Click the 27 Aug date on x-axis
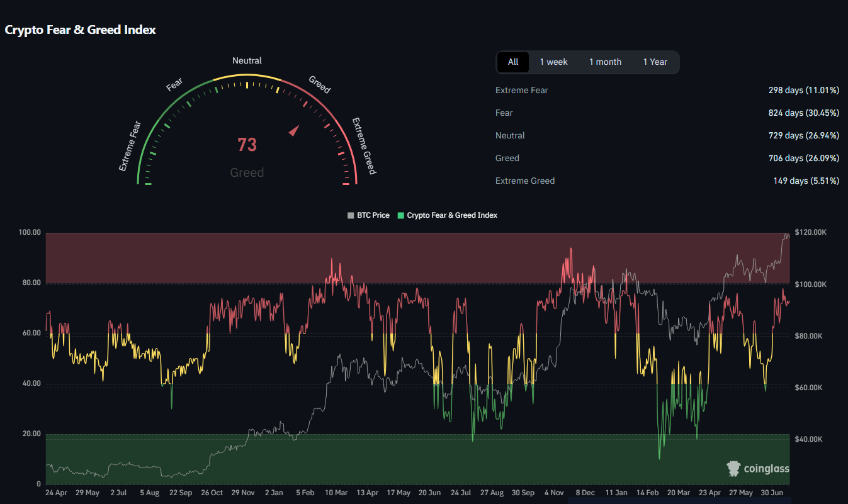This screenshot has height=504, width=848. (492, 493)
